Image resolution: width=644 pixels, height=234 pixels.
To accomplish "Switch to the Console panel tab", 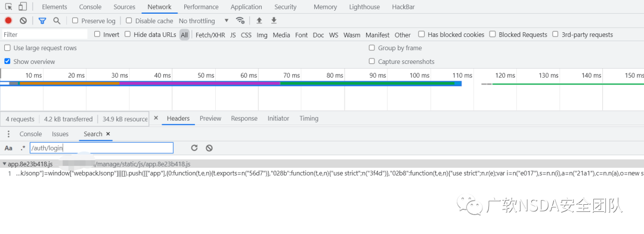I will pos(91,7).
